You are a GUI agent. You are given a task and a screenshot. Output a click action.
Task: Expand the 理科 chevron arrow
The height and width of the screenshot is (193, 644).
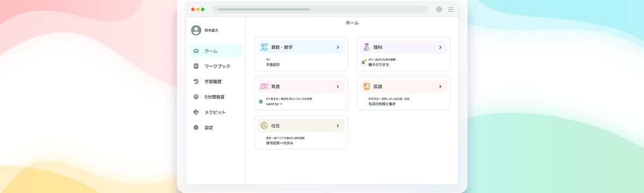(440, 47)
